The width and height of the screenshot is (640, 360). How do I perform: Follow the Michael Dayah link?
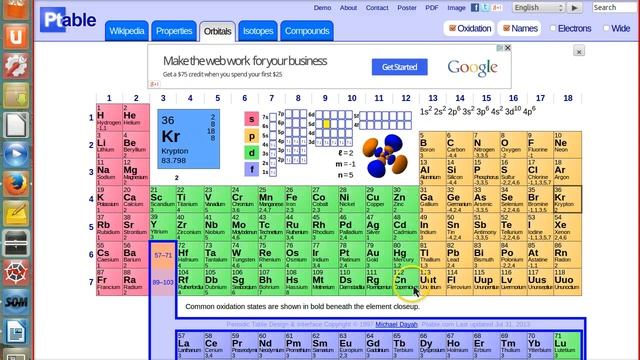(x=396, y=324)
